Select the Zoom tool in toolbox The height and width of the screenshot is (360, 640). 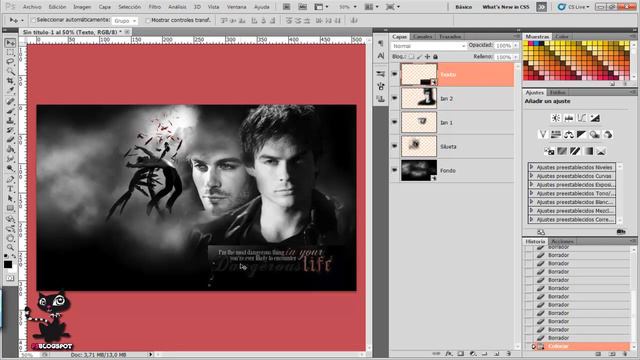coord(10,247)
